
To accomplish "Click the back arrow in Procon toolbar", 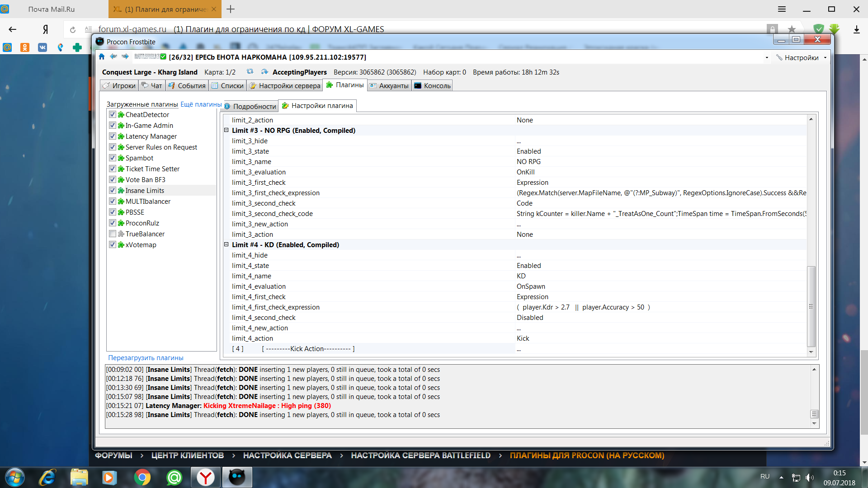I will click(113, 56).
